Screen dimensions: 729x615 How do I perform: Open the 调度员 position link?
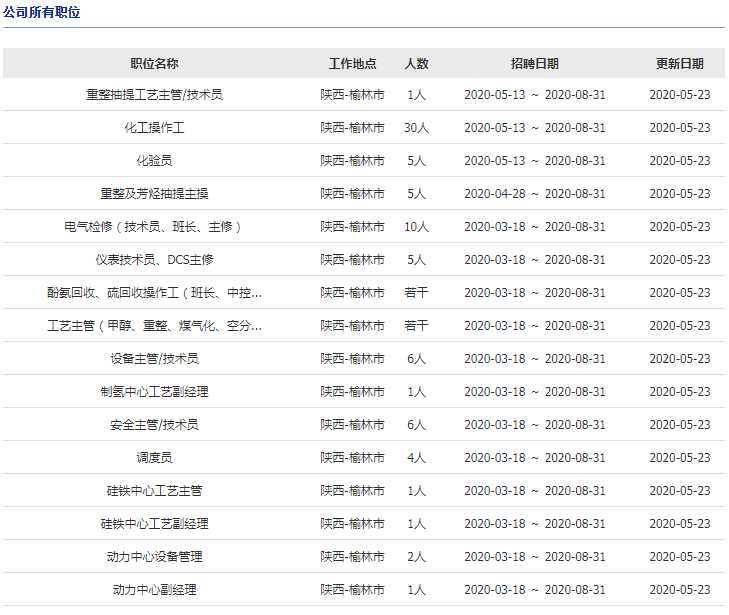(154, 458)
